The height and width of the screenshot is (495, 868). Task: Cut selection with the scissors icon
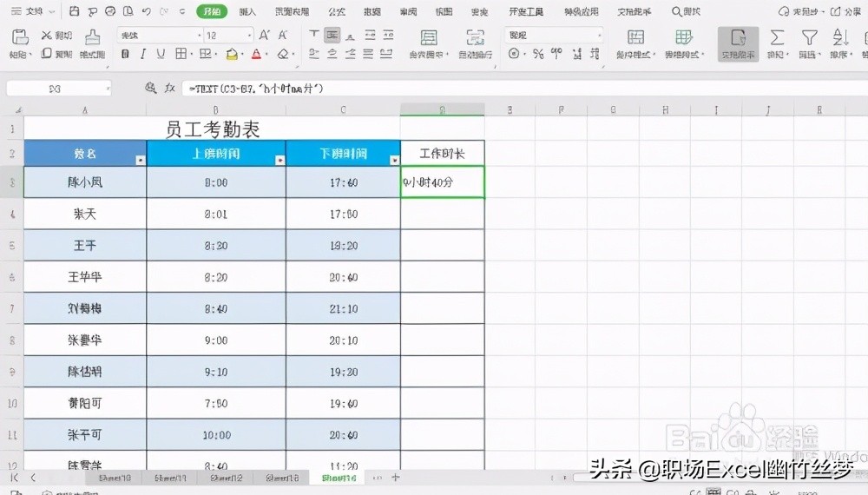tap(47, 36)
